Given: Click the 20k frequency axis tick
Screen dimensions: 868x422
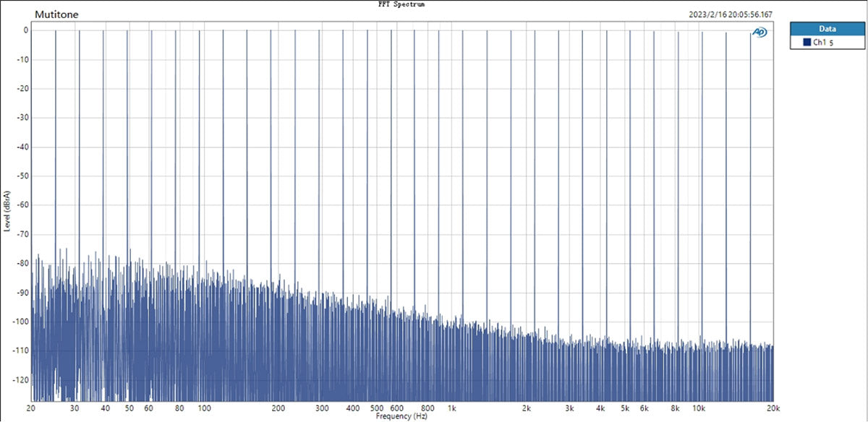Looking at the screenshot, I should [x=773, y=408].
